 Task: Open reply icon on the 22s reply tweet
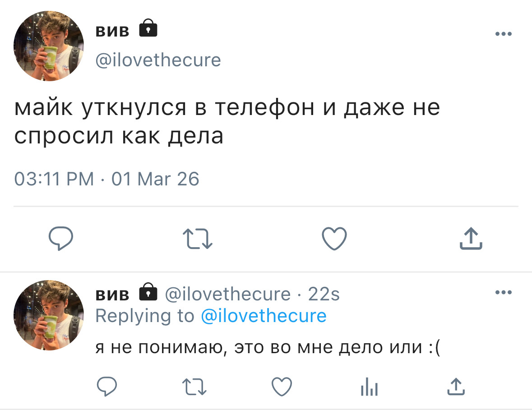(107, 386)
